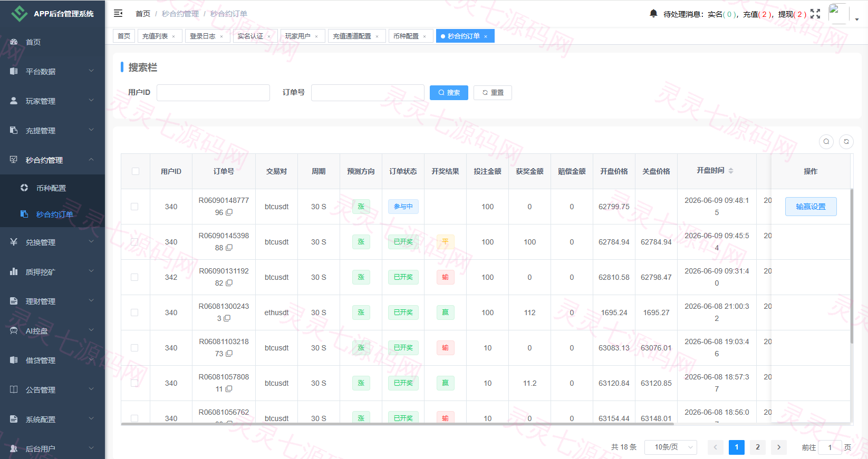
Task: Click the 重置 reset button
Action: click(493, 93)
